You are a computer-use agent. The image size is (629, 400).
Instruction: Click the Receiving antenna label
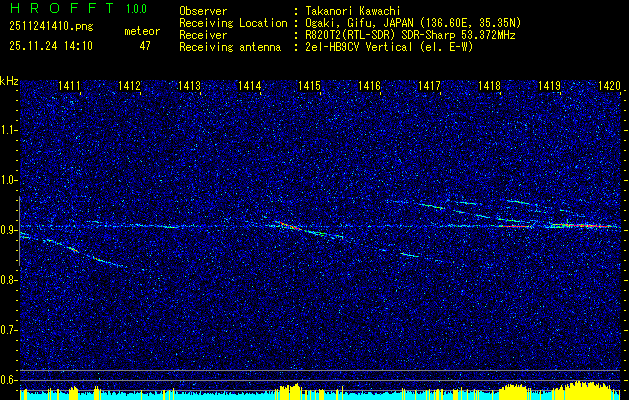(230, 47)
